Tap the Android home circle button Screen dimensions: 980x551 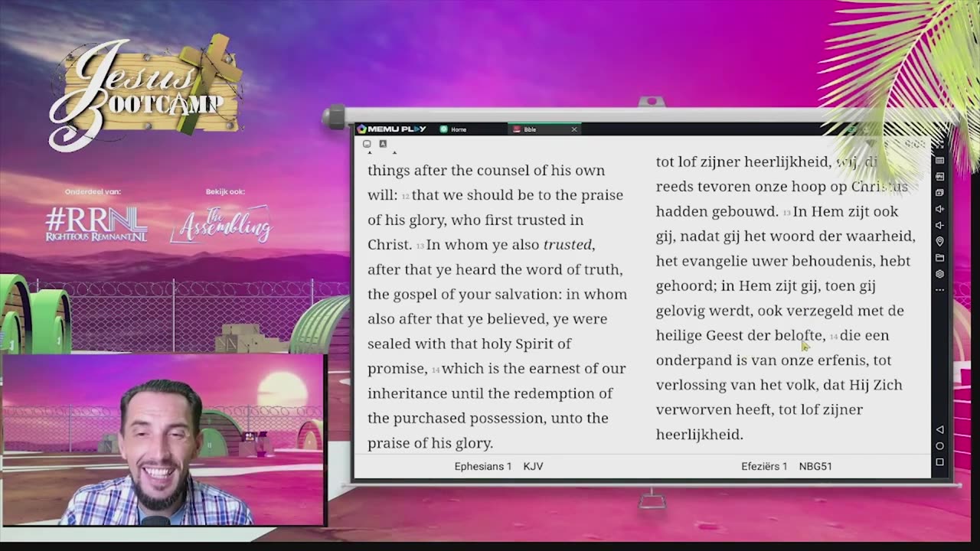939,445
